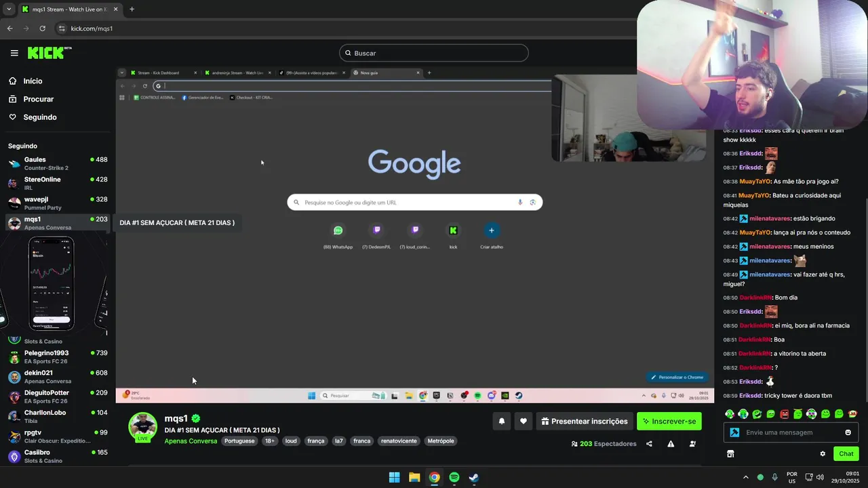Expand hidden system tray icons

[746, 477]
